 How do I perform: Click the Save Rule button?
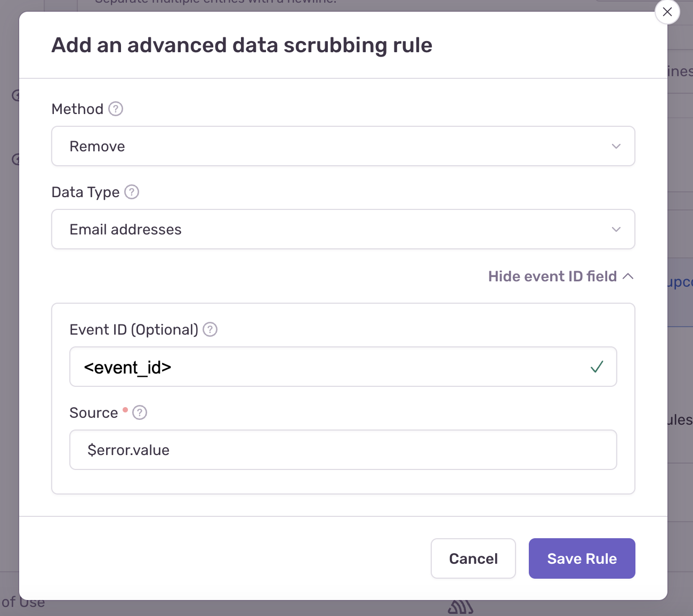[x=582, y=558]
